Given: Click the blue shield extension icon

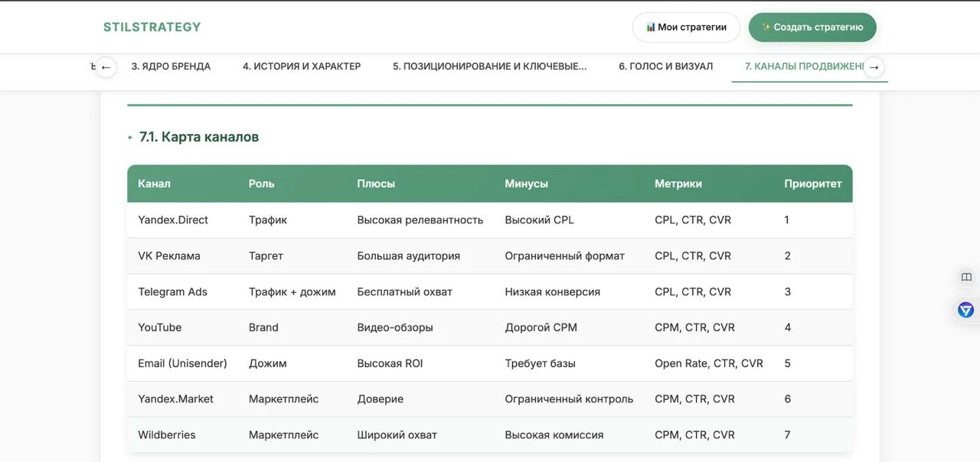Looking at the screenshot, I should (966, 310).
